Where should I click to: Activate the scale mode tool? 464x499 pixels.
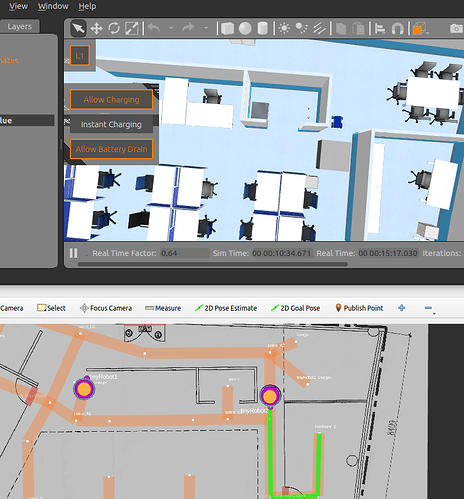point(132,28)
